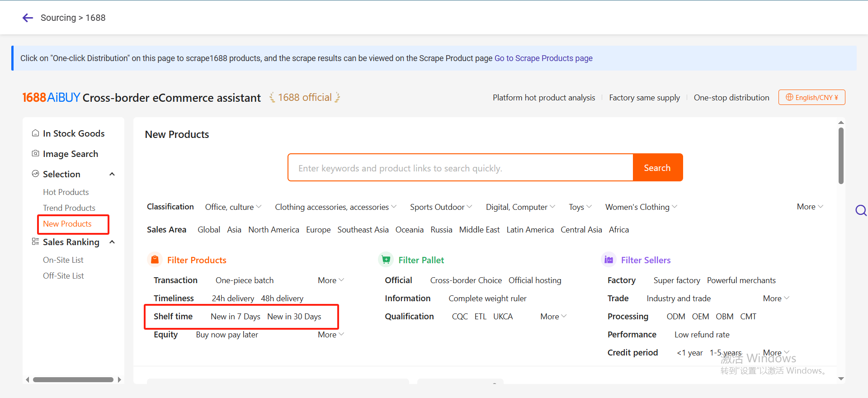The width and height of the screenshot is (868, 398).
Task: Toggle the Super factory filter
Action: tap(676, 280)
